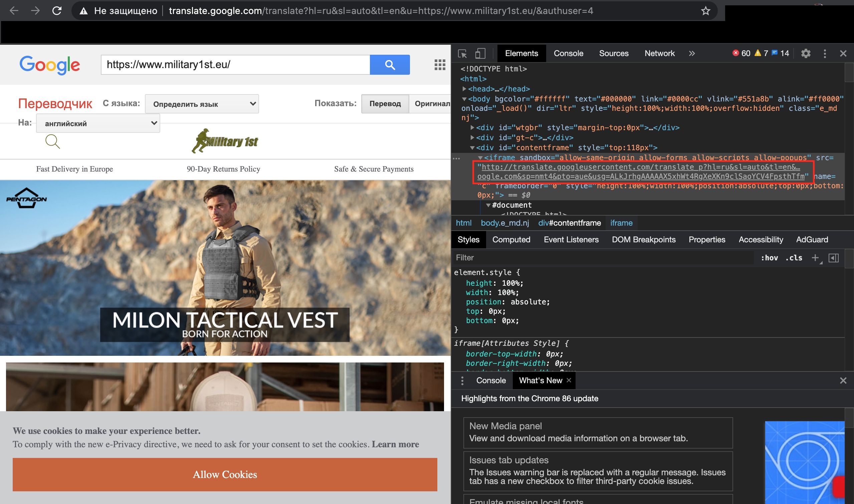Click the not-secure warning icon
The image size is (854, 504).
point(83,11)
